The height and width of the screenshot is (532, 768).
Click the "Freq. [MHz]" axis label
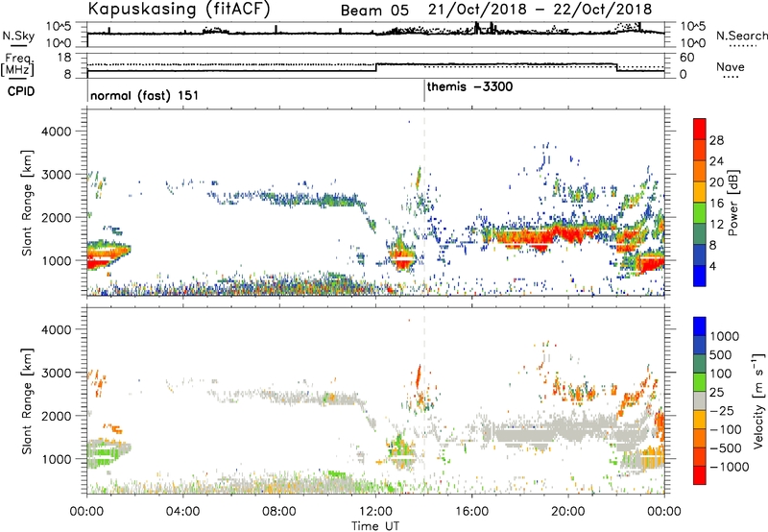[x=17, y=65]
